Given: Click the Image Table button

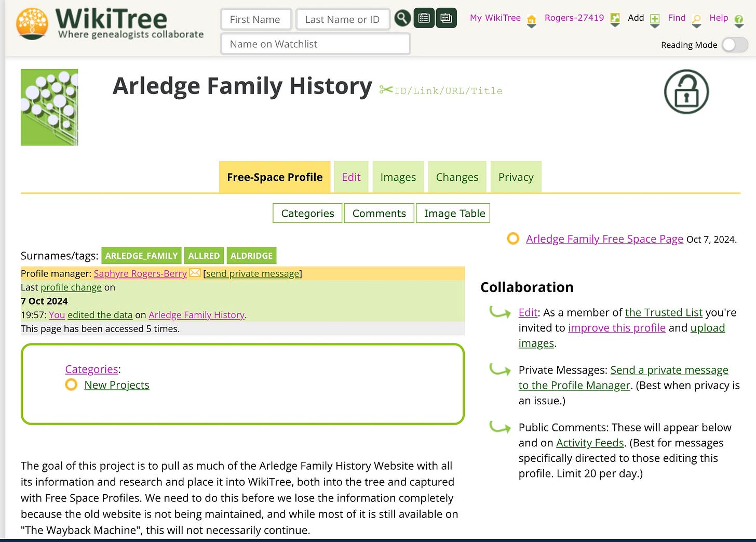Looking at the screenshot, I should tap(453, 213).
